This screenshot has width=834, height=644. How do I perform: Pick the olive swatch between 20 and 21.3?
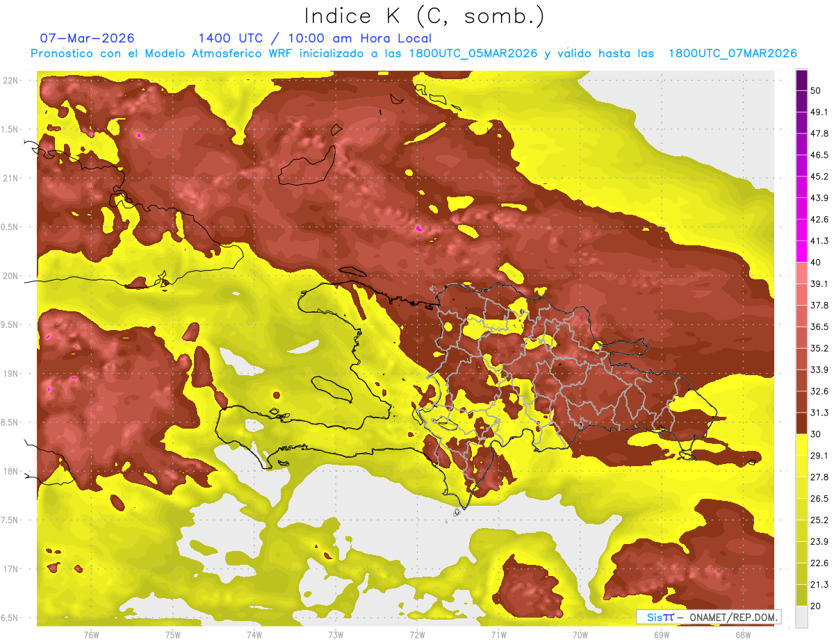pyautogui.click(x=801, y=595)
